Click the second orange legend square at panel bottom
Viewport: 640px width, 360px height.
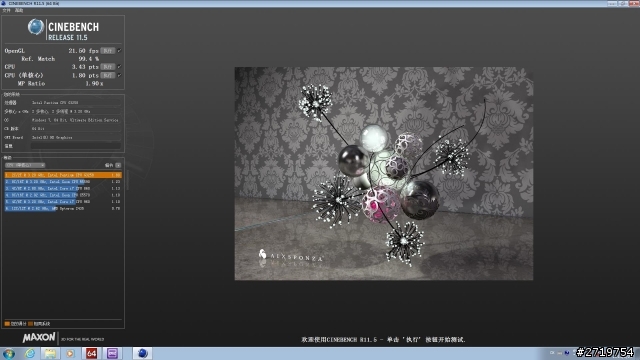coord(30,324)
